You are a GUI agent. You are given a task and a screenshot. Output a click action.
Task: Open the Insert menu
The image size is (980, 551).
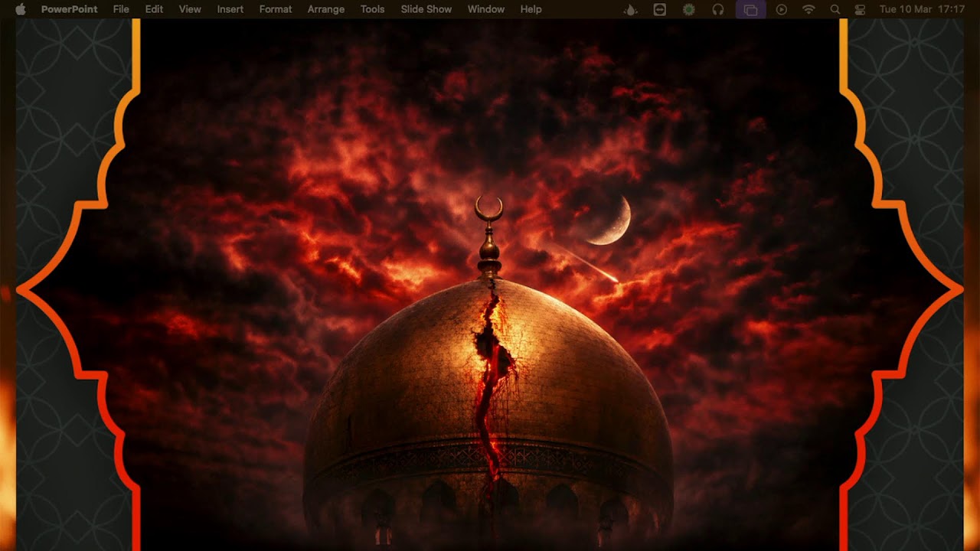[230, 9]
